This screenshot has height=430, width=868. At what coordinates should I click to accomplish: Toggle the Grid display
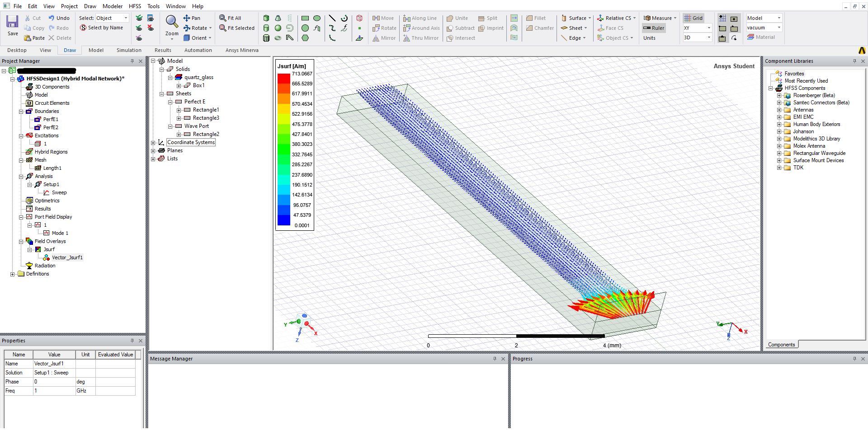pyautogui.click(x=693, y=18)
